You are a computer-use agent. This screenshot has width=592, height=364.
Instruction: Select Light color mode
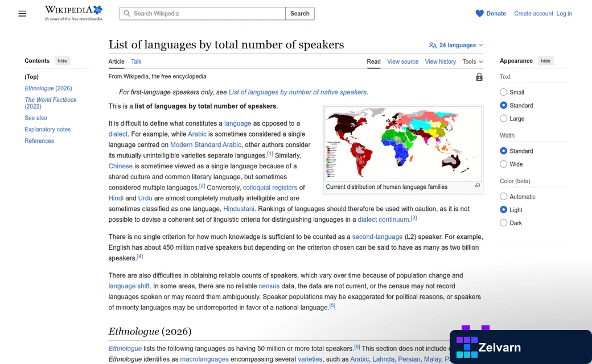[x=503, y=210]
